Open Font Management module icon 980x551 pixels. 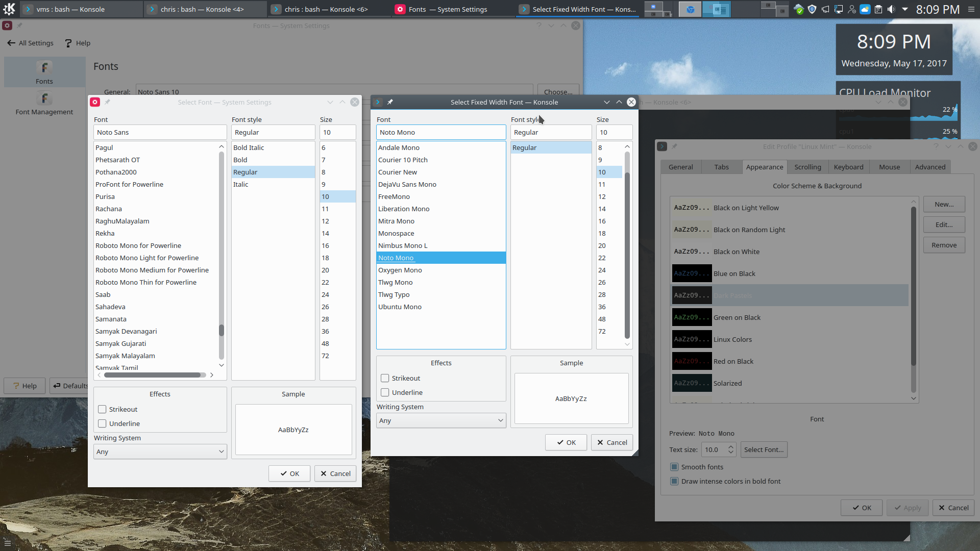[x=44, y=103]
